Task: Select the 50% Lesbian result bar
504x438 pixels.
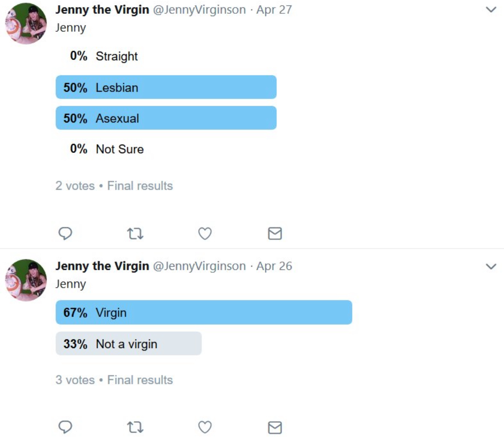Action: [x=166, y=87]
